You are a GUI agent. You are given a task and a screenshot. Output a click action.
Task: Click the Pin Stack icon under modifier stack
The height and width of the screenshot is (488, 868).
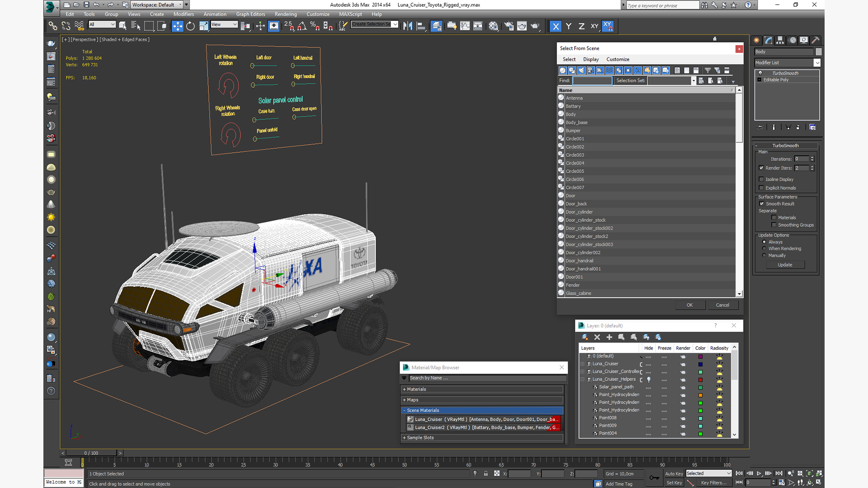[759, 127]
